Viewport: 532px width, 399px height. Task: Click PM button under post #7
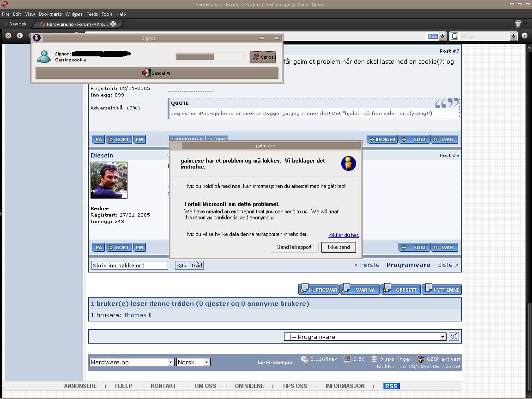(139, 139)
